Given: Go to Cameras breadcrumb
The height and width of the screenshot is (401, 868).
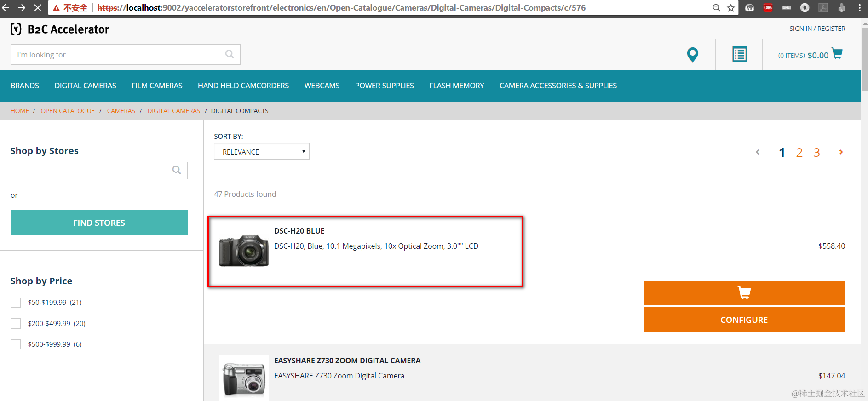Looking at the screenshot, I should coord(121,111).
